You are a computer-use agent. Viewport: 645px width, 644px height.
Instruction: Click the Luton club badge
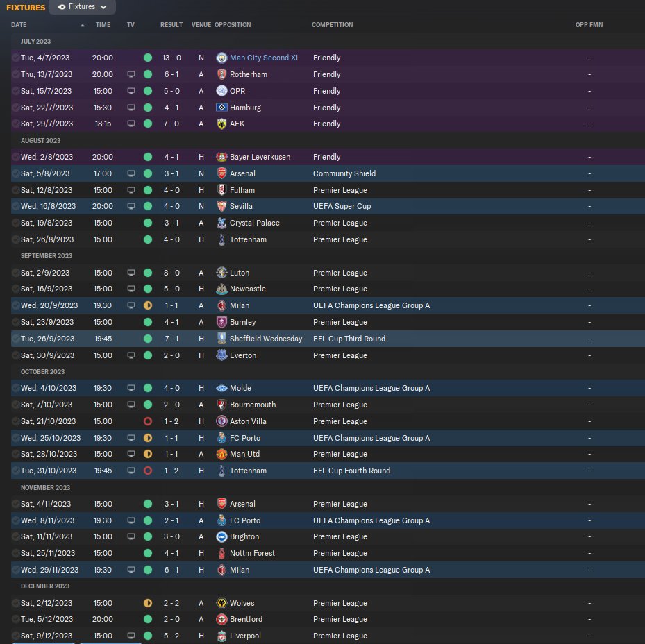point(221,273)
